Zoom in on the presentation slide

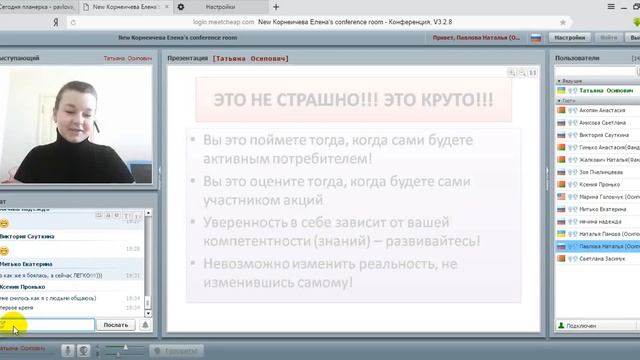(x=511, y=73)
